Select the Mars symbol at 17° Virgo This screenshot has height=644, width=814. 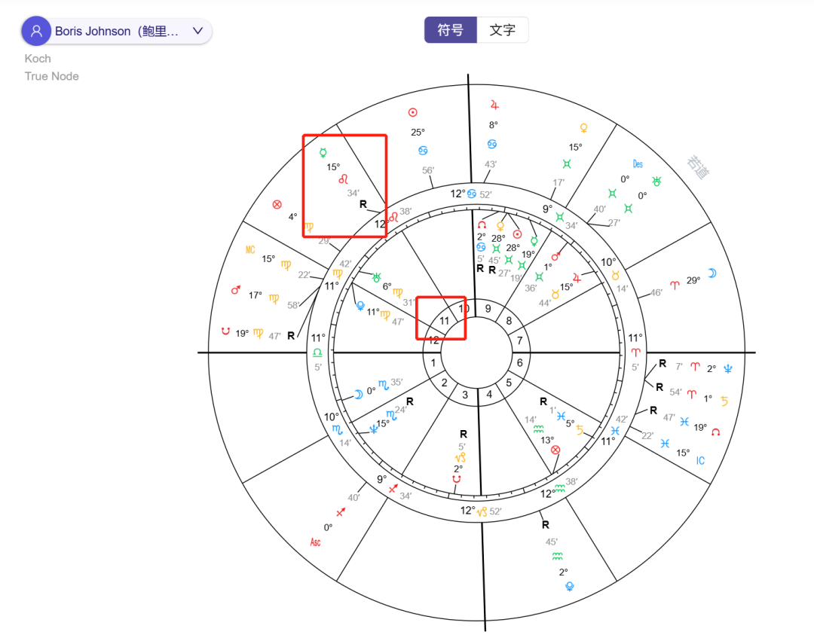point(235,290)
